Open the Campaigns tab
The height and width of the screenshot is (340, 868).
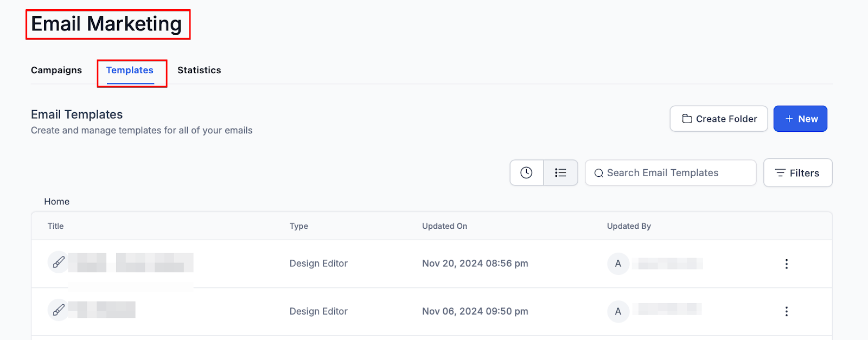click(x=56, y=70)
